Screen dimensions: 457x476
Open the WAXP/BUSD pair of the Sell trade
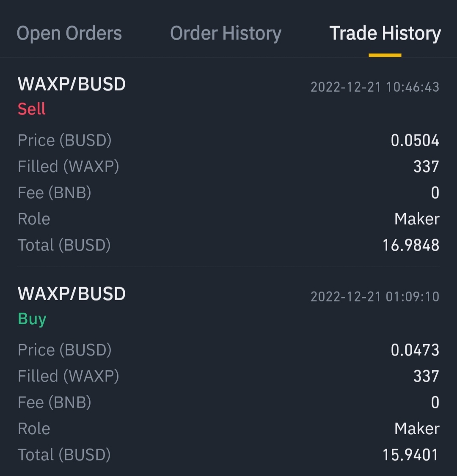72,84
